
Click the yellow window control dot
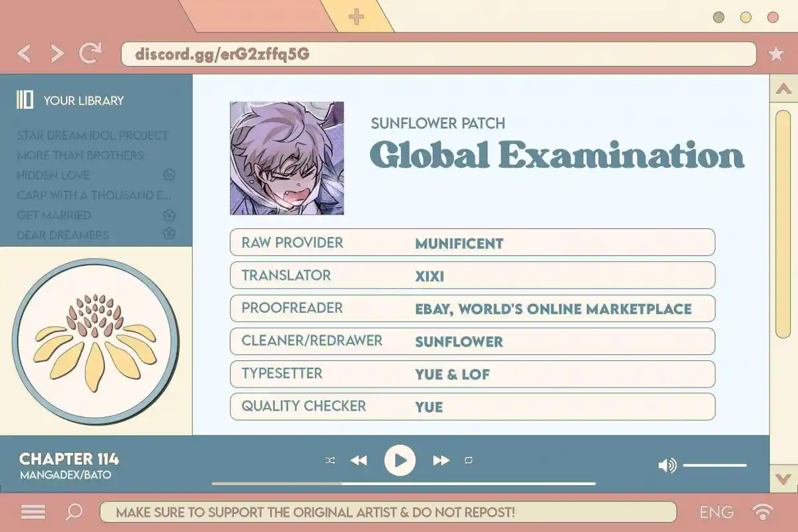[x=746, y=17]
